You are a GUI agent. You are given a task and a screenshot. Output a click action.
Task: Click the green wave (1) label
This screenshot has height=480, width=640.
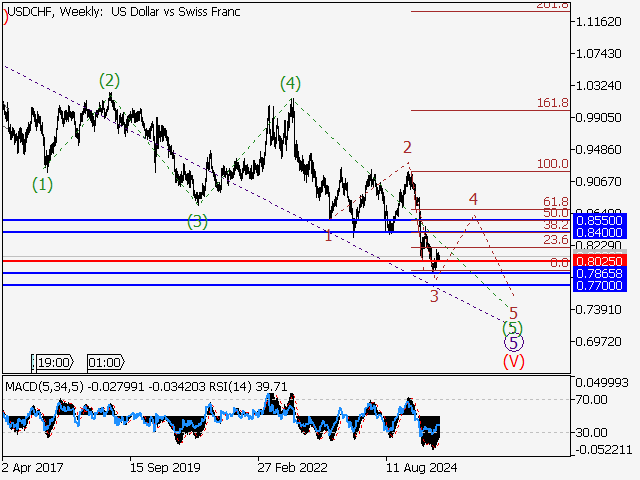tap(42, 184)
